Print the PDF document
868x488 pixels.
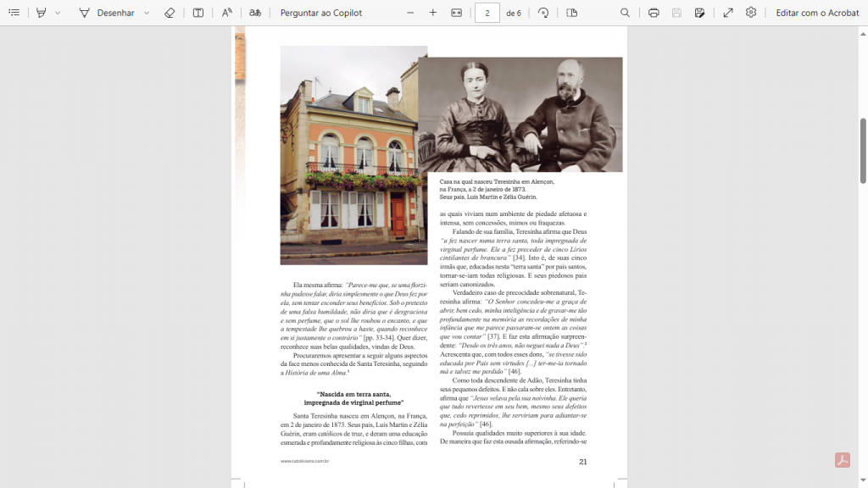pos(654,13)
